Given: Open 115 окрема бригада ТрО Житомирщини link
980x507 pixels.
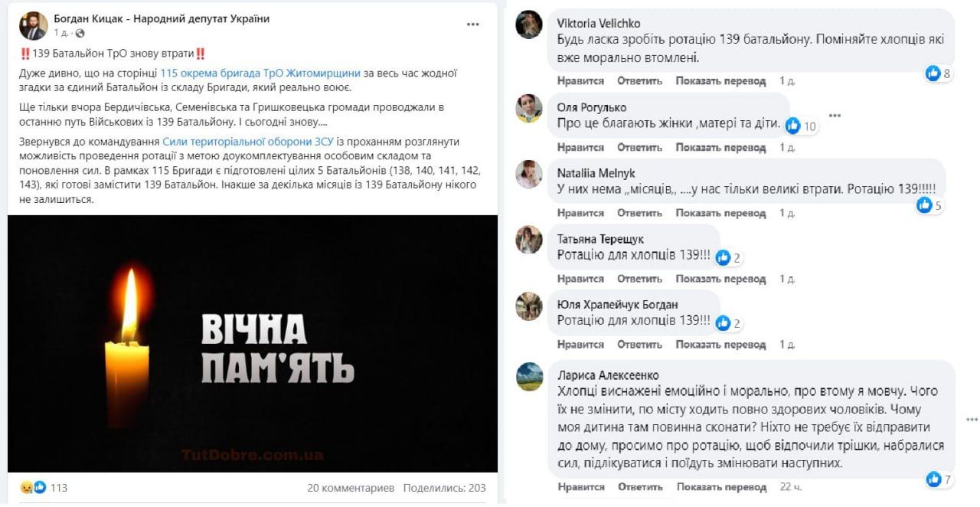Looking at the screenshot, I should [260, 74].
